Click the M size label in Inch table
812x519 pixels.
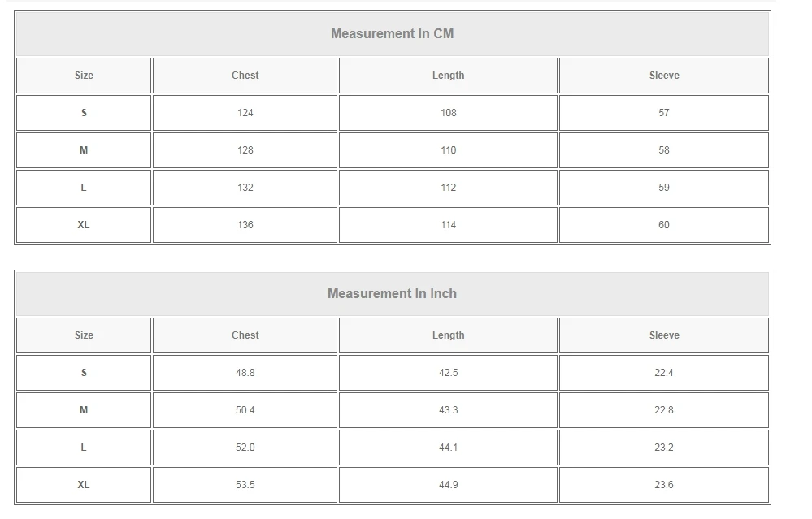(x=84, y=410)
